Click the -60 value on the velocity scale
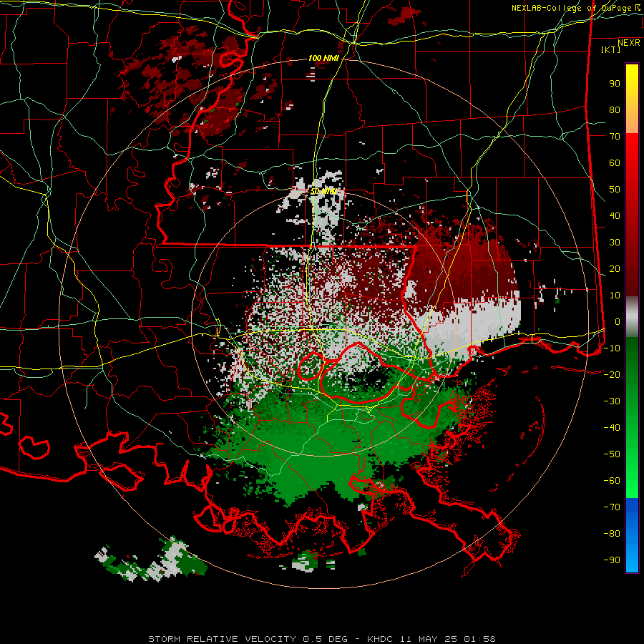 (612, 481)
